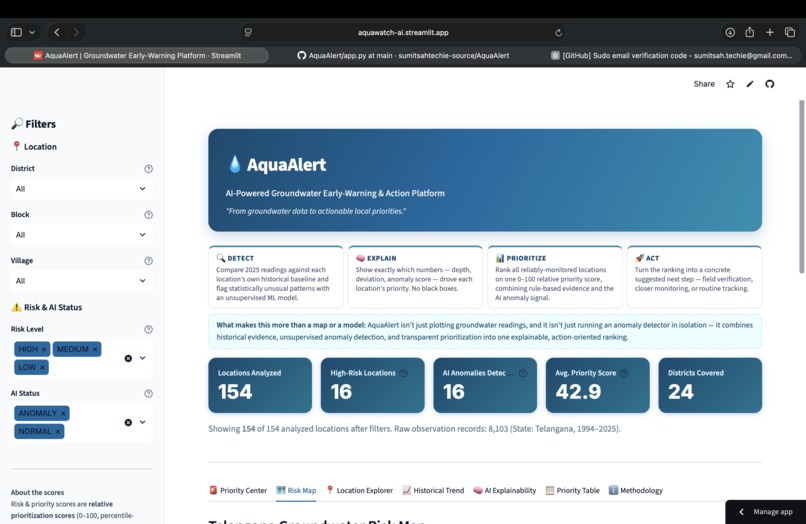Clear all Risk Level selections
Screen dimensions: 806x524
point(128,358)
